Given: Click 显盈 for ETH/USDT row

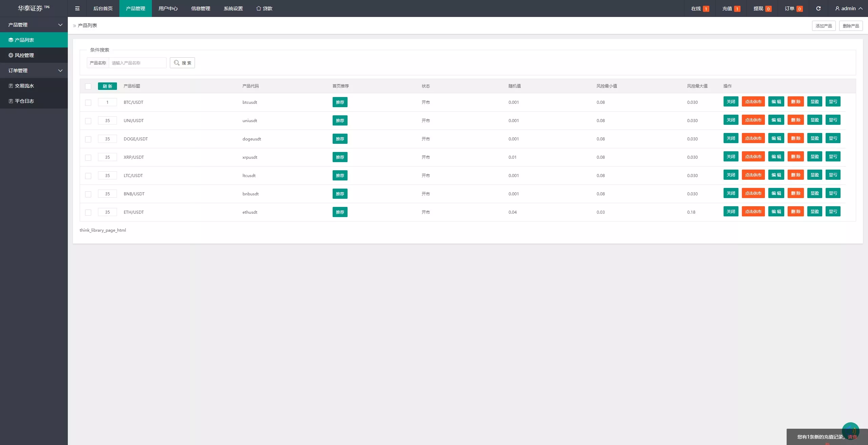Looking at the screenshot, I should click(x=814, y=211).
